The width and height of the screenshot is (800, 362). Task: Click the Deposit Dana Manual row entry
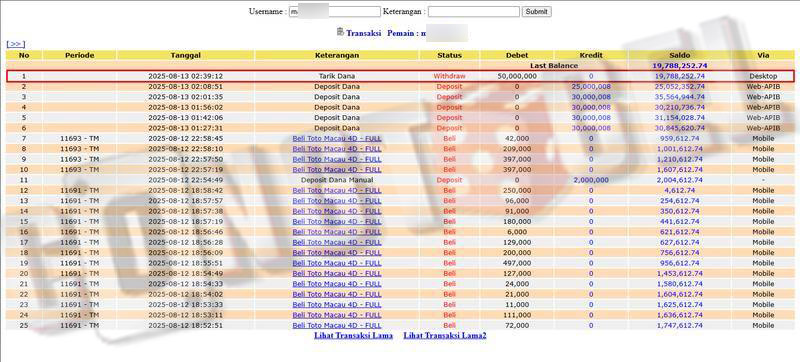[x=337, y=180]
